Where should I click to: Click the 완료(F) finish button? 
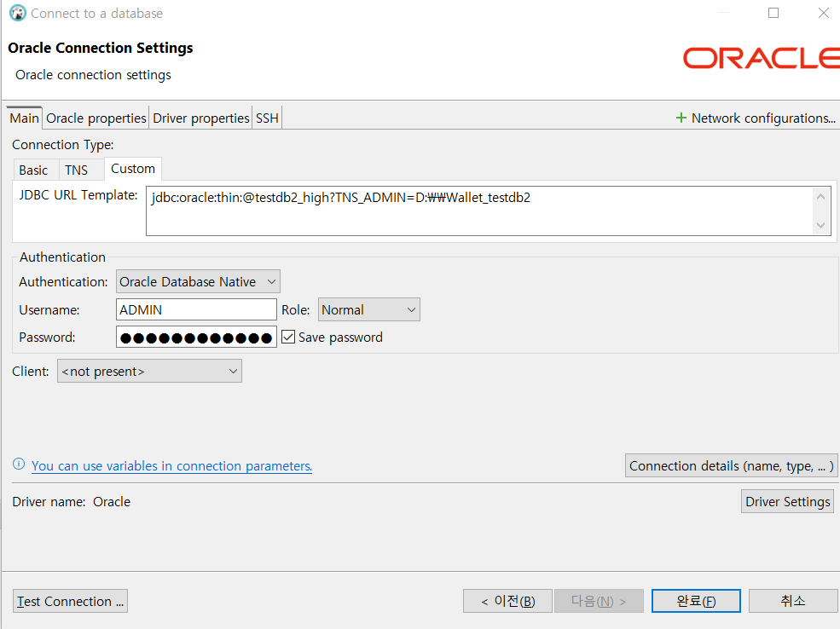point(696,601)
